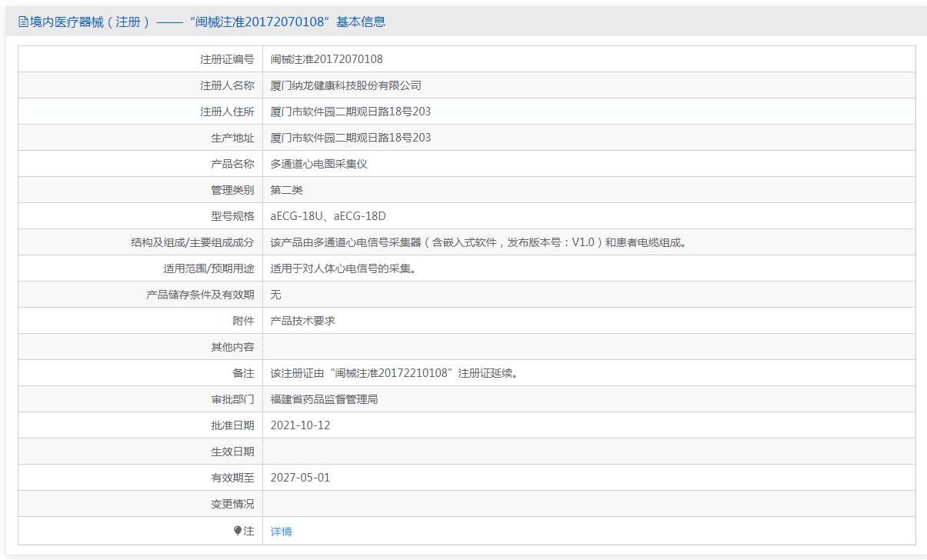Select model spec aECG-18U、aECG-18D
The image size is (927, 560).
pyautogui.click(x=328, y=216)
